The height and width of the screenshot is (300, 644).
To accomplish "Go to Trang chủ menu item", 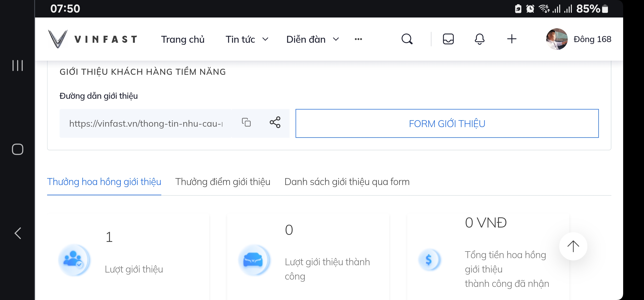I will click(182, 39).
